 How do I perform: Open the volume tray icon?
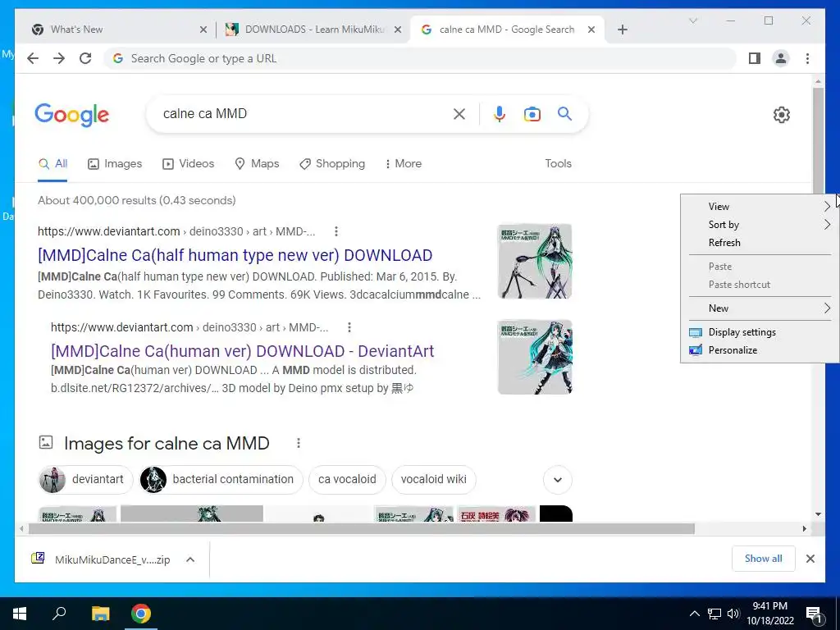733,614
